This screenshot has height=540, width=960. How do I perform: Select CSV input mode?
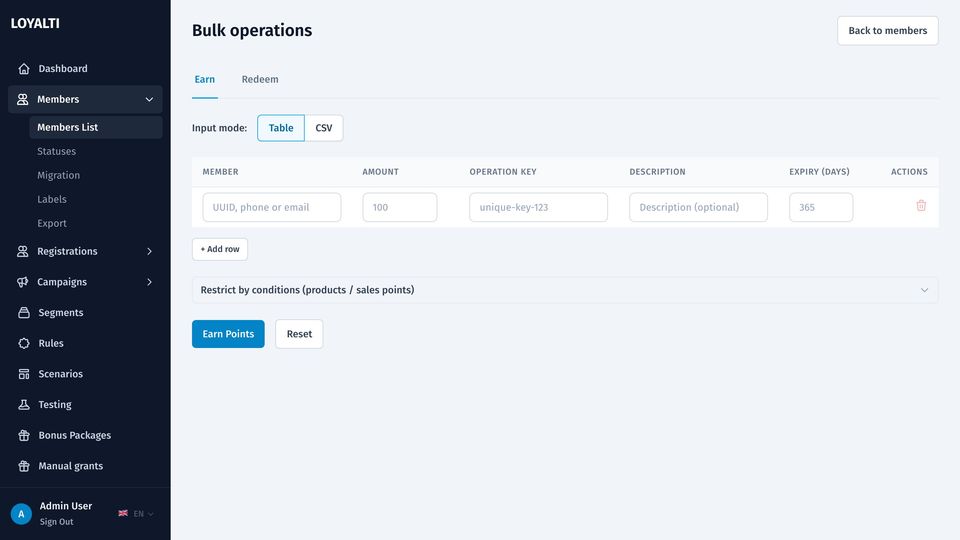click(324, 128)
